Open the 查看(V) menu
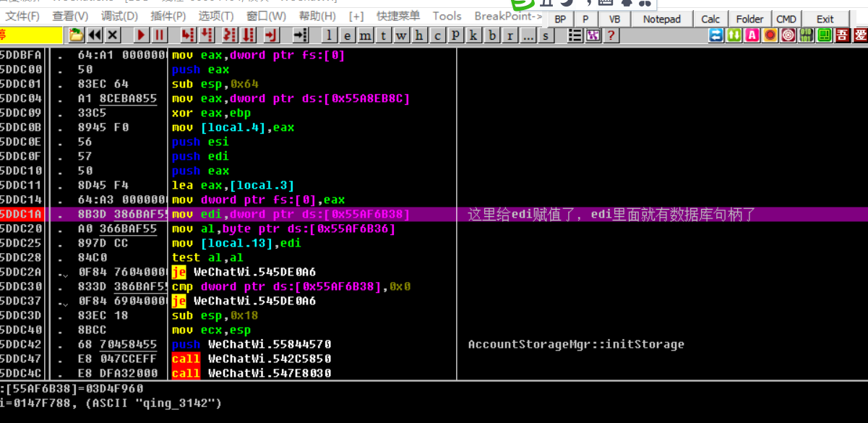The width and height of the screenshot is (868, 423). [71, 16]
